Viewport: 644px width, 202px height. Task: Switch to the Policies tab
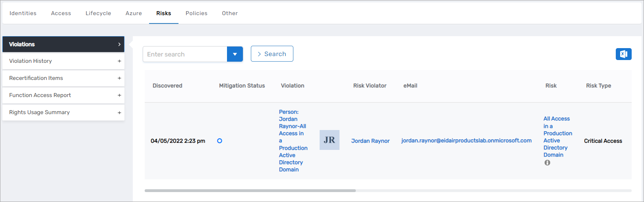point(196,13)
